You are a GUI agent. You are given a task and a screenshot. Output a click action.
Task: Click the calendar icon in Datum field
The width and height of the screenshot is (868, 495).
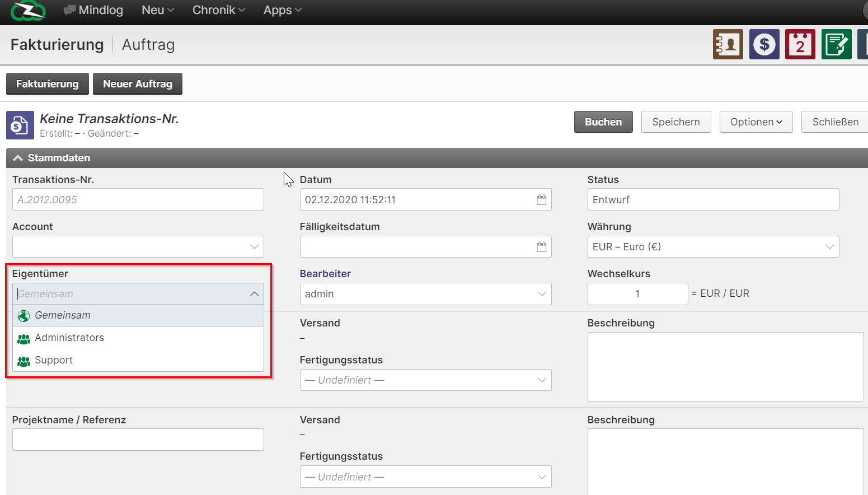click(x=541, y=200)
